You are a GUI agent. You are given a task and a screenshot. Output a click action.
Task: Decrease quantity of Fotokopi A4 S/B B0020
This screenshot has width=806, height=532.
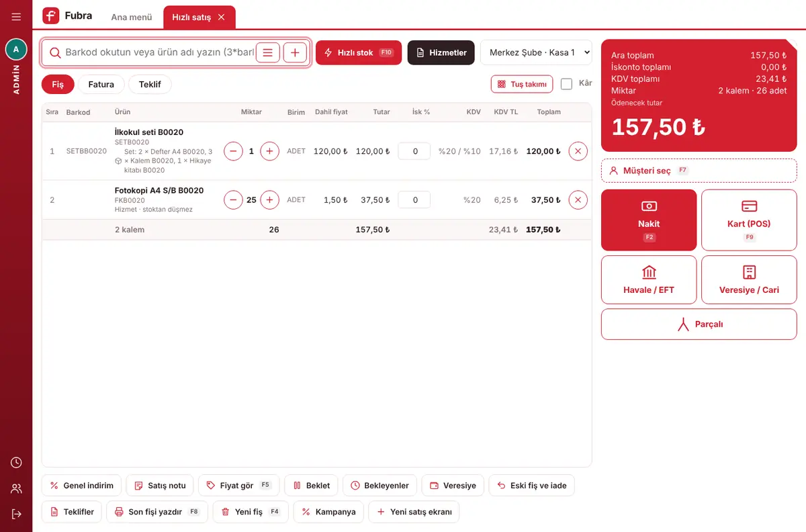pyautogui.click(x=233, y=199)
